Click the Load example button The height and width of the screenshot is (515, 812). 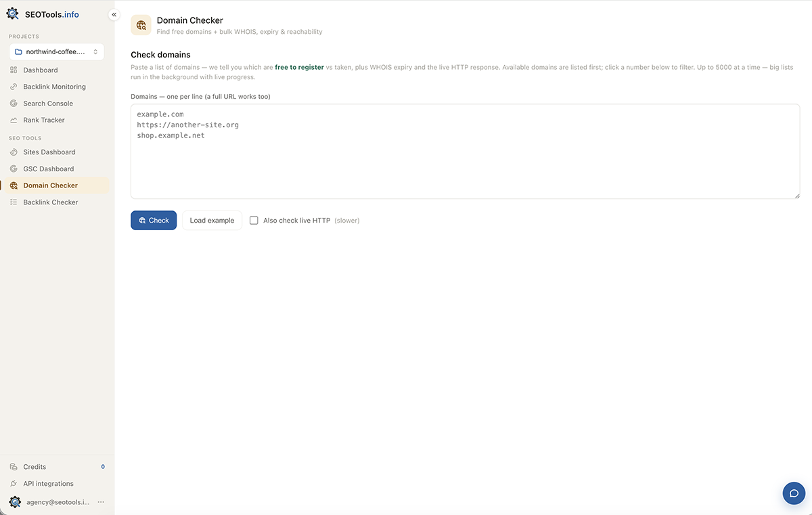pyautogui.click(x=212, y=221)
